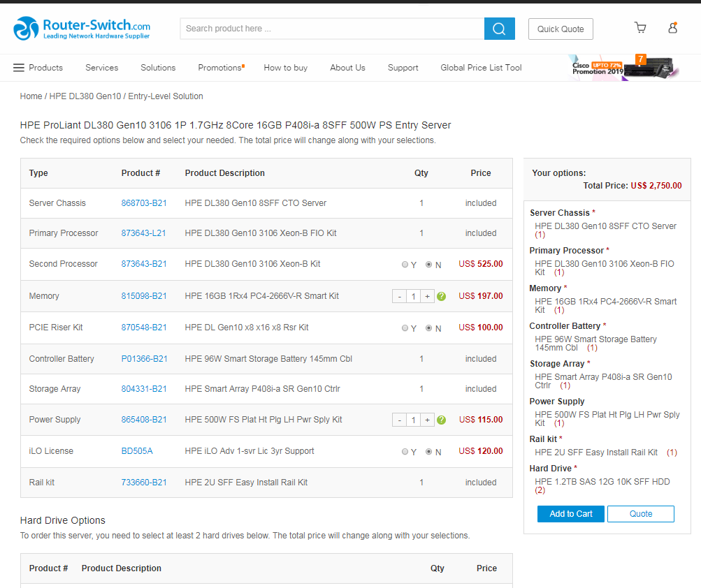Select Y for Second Processor
Viewport: 701px width, 588px height.
click(405, 265)
